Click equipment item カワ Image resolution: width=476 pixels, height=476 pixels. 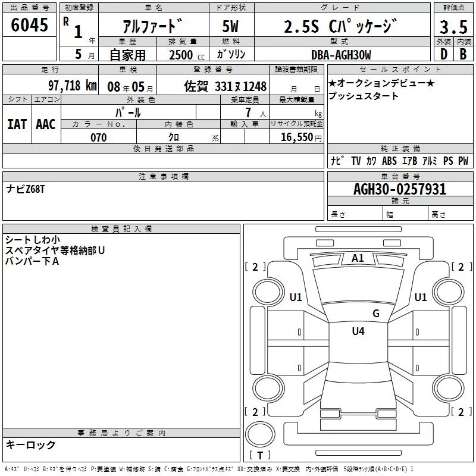[371, 161]
